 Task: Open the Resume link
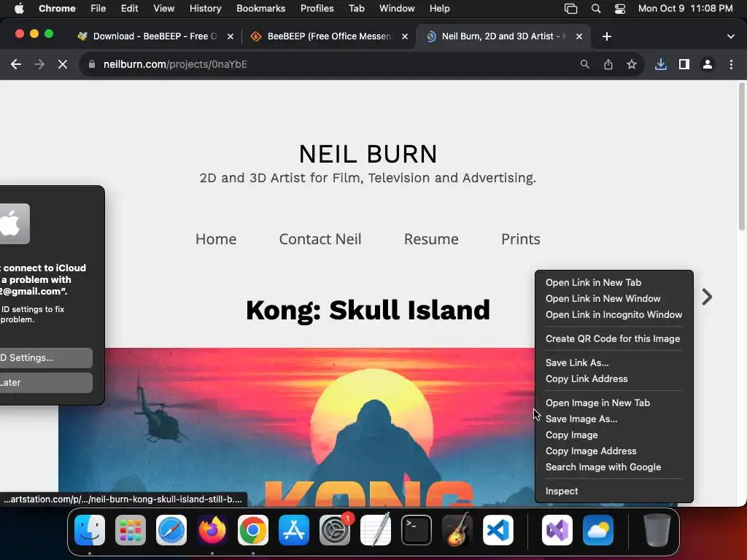[x=431, y=239]
